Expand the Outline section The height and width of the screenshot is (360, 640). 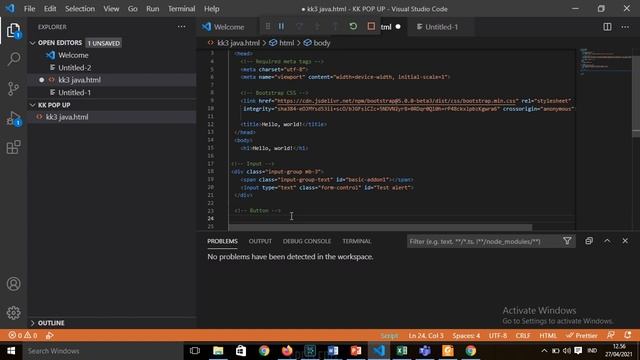click(x=33, y=323)
